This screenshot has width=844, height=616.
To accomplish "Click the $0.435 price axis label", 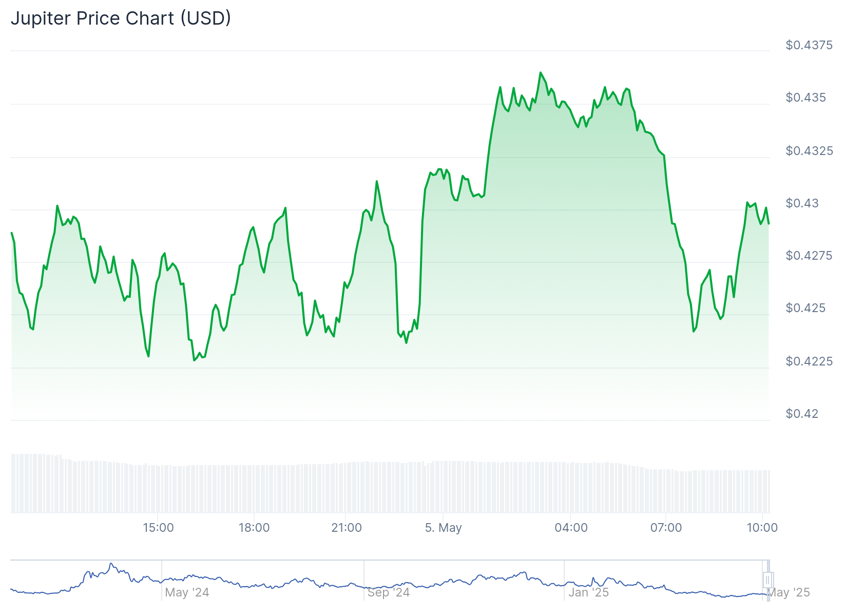I will (805, 98).
